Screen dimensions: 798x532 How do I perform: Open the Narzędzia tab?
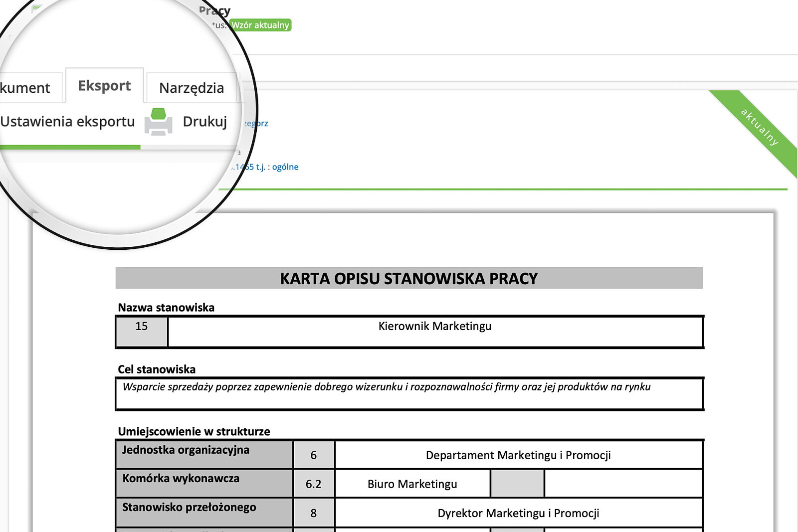pos(192,88)
